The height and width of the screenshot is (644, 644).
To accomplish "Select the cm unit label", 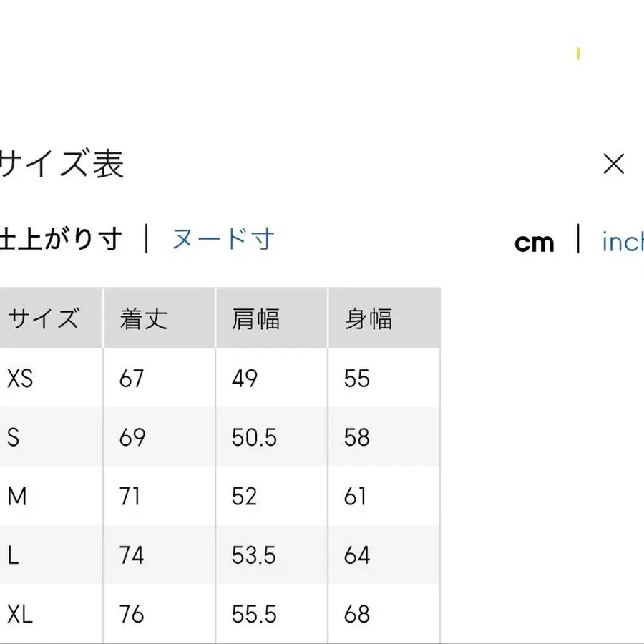I will (535, 243).
